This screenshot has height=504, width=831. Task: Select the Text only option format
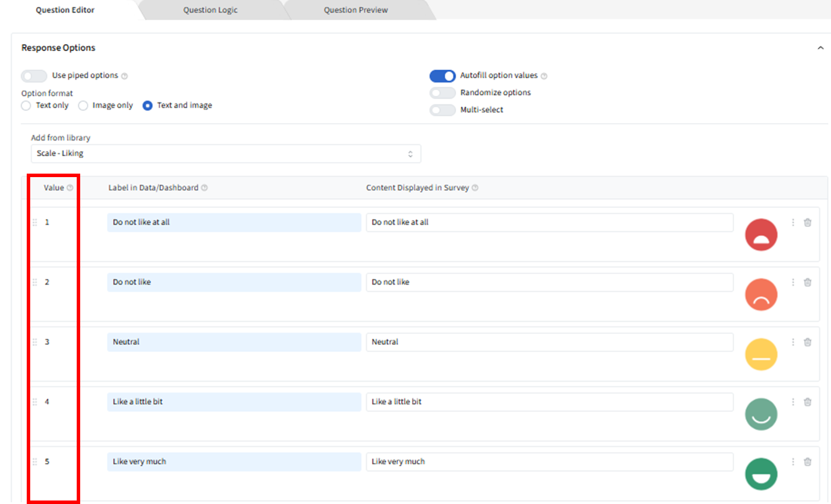(x=26, y=106)
